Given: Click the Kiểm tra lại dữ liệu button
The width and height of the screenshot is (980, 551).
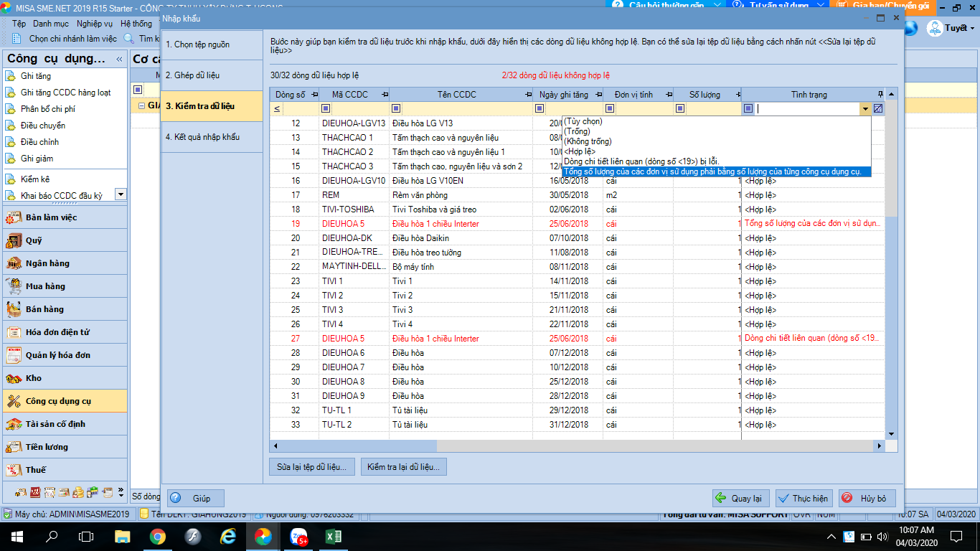Looking at the screenshot, I should pyautogui.click(x=404, y=467).
